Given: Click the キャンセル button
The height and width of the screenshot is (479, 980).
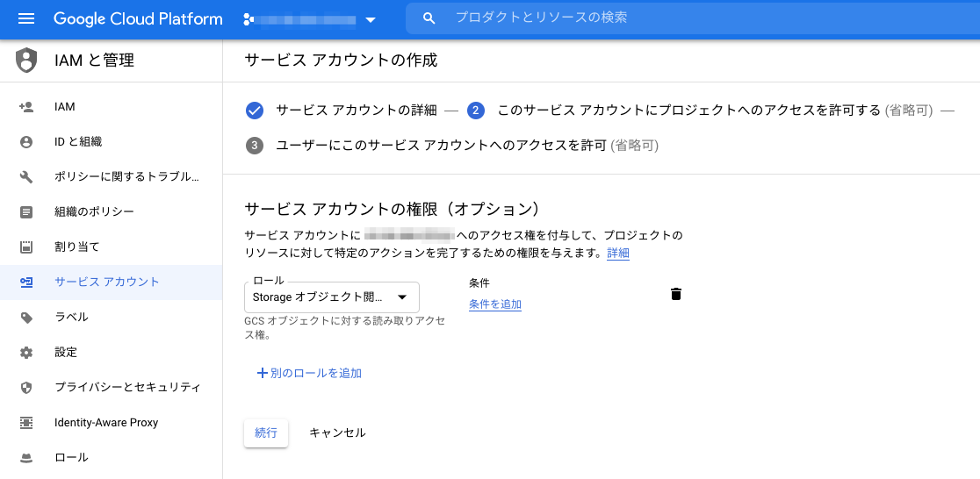Looking at the screenshot, I should click(x=337, y=433).
